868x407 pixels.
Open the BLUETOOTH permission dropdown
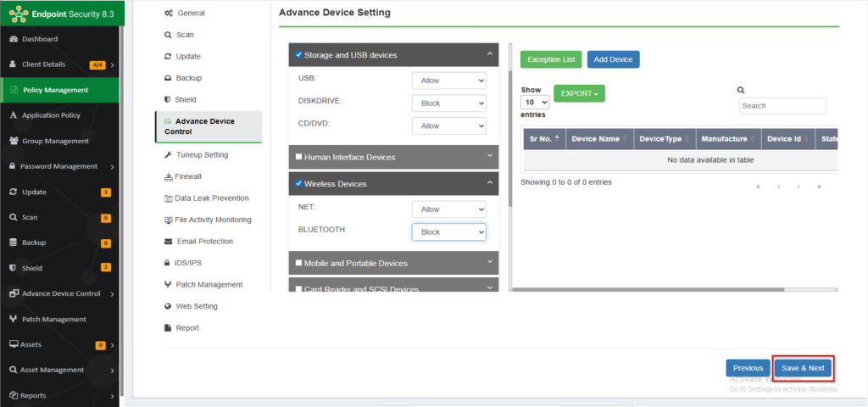pyautogui.click(x=448, y=231)
